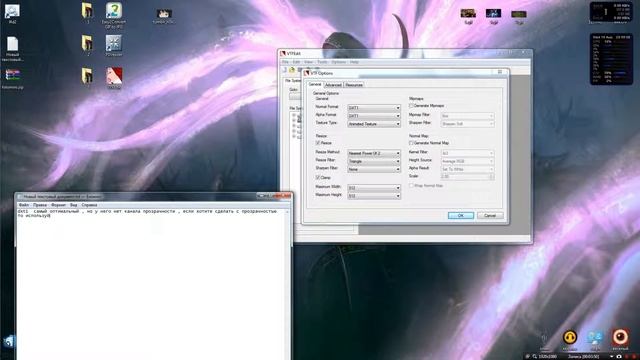
Task: Click the blue computer network dock icon
Action: coord(595,338)
